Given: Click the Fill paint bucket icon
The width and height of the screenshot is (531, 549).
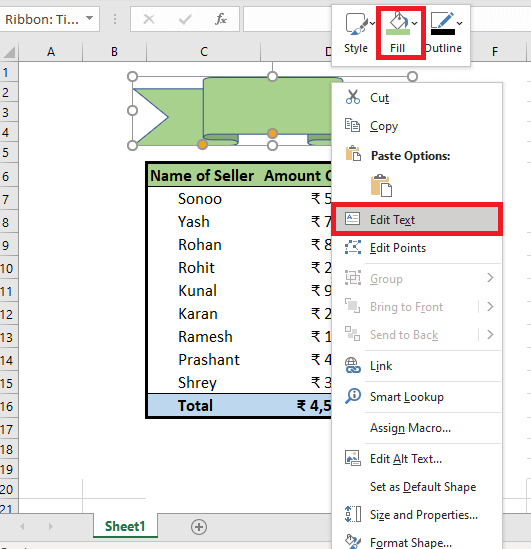Looking at the screenshot, I should [x=398, y=20].
